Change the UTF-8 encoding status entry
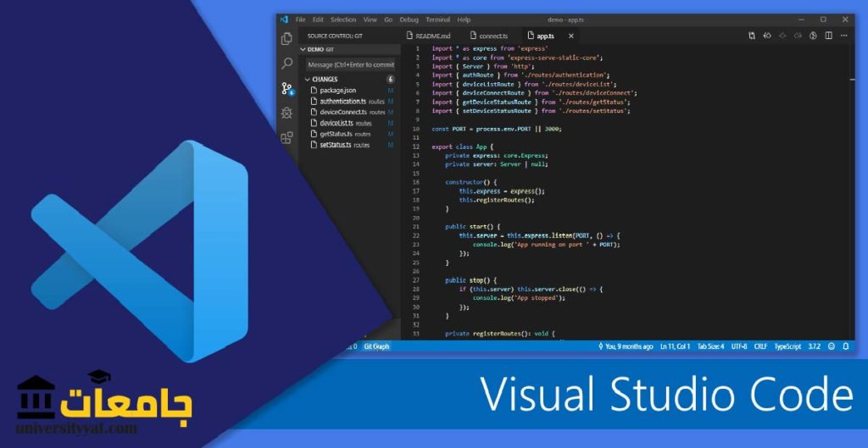This screenshot has height=448, width=868. point(739,346)
